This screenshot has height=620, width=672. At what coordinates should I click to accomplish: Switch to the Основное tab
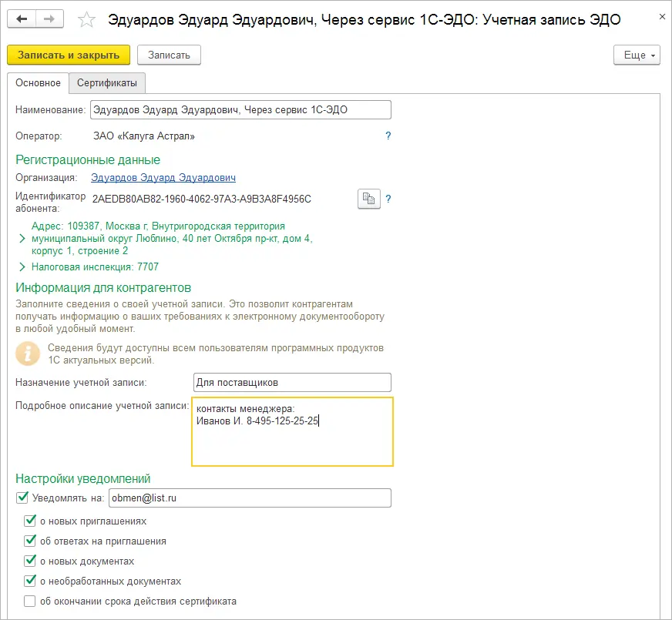coord(38,82)
